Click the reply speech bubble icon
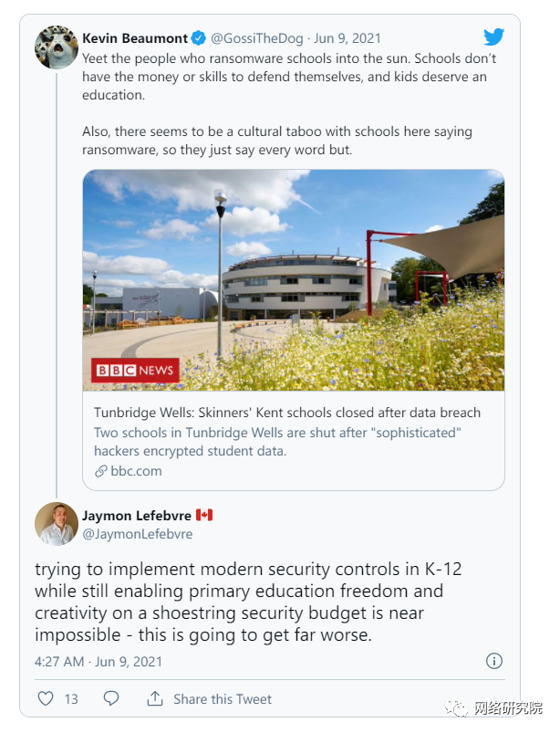 coord(111,698)
